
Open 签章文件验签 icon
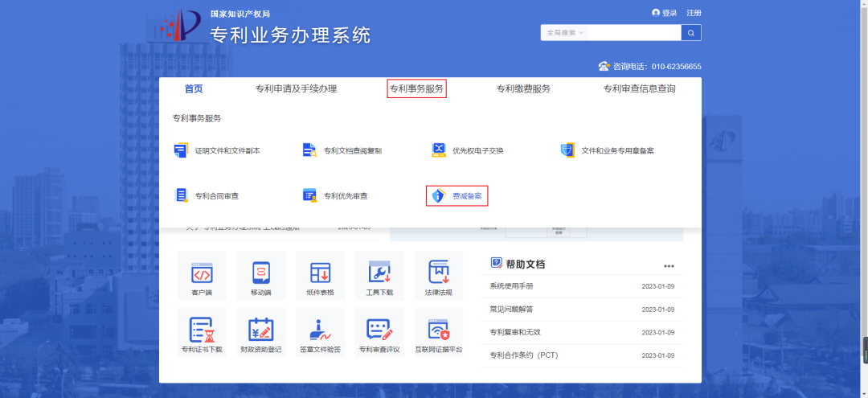coord(320,330)
